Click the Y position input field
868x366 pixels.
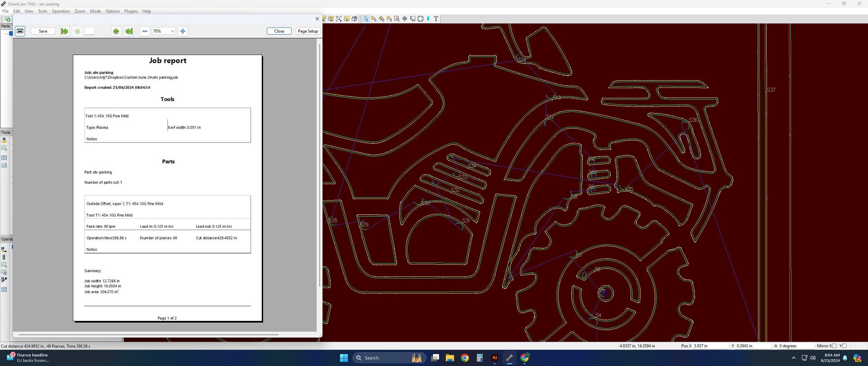pyautogui.click(x=753, y=346)
